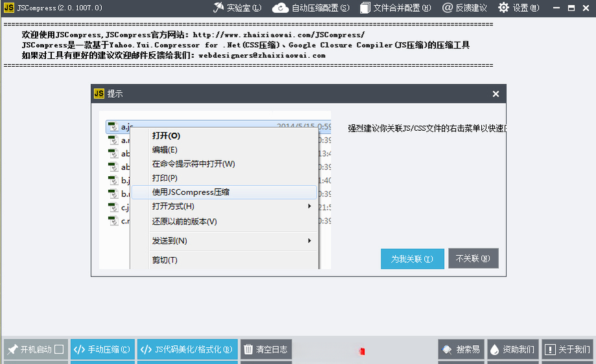
Task: Click the code icon on 手动压缩 button
Action: 79,349
